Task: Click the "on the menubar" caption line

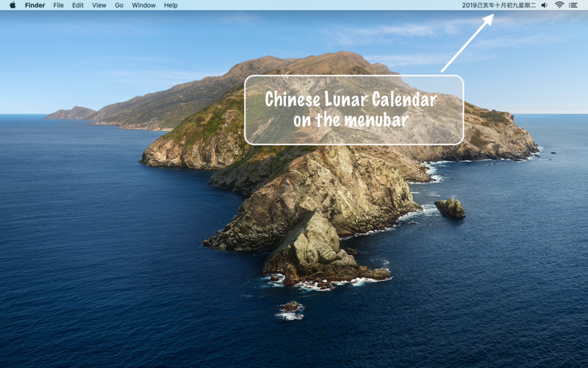Action: [351, 120]
